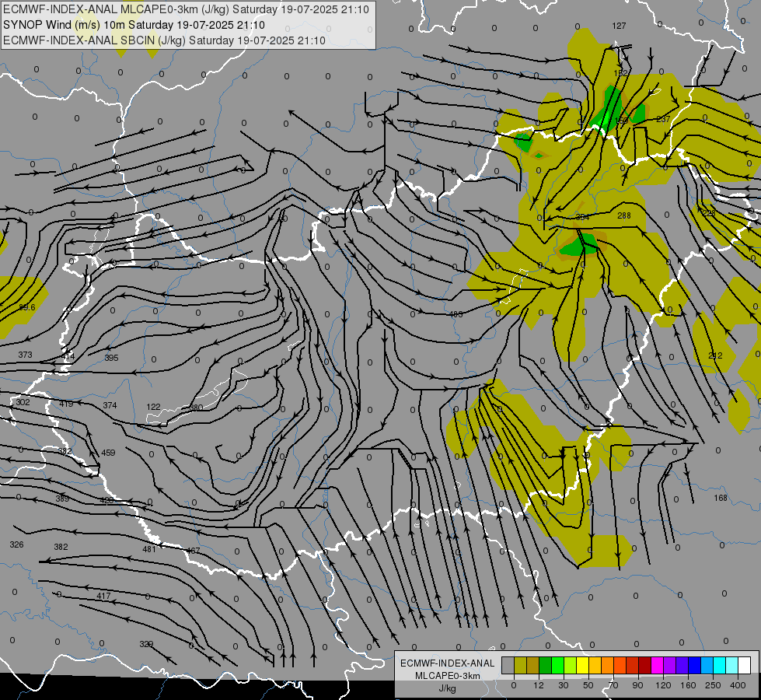The width and height of the screenshot is (761, 700).
Task: Click the pure blue legend swatch
Action: point(695,666)
